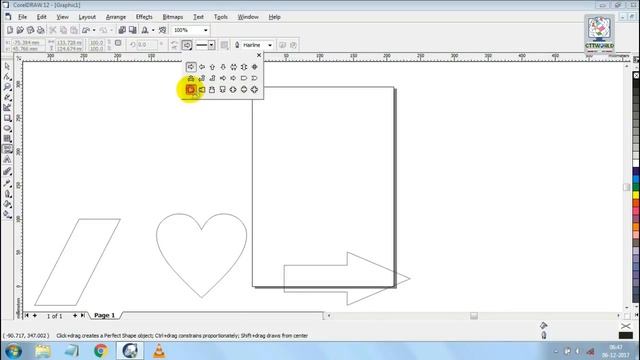This screenshot has width=640, height=360.
Task: Select the Ellipse tool in toolbox
Action: [x=7, y=129]
